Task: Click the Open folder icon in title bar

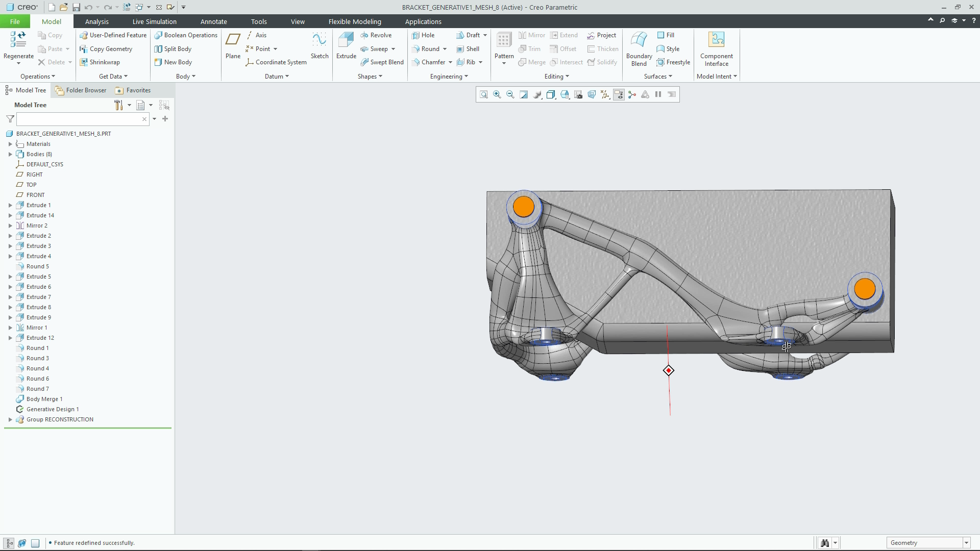Action: (63, 7)
